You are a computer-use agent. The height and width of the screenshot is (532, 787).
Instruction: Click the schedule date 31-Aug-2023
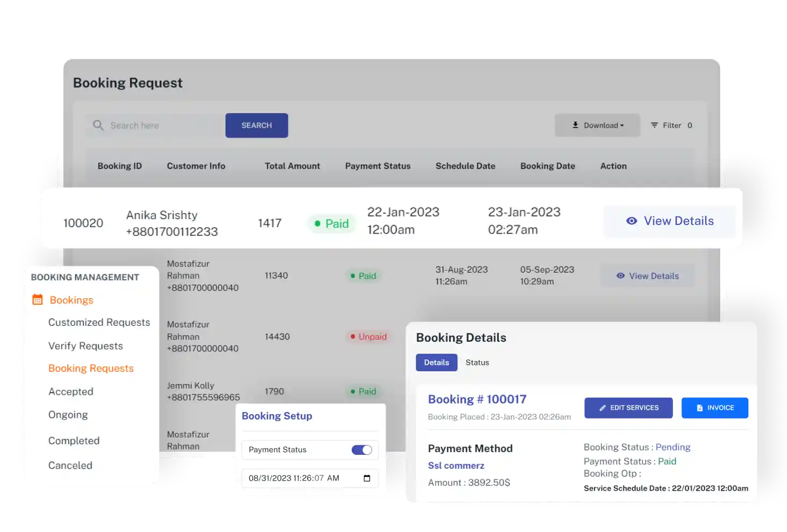click(462, 270)
